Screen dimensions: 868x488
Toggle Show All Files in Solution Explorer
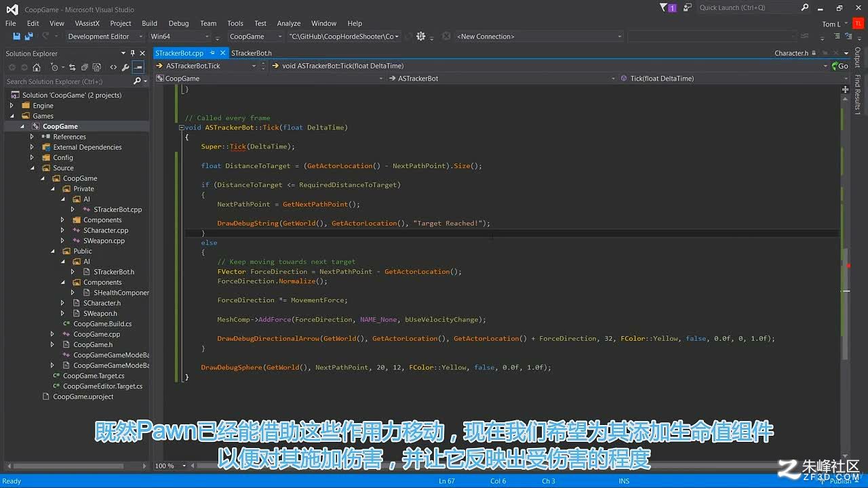point(96,67)
